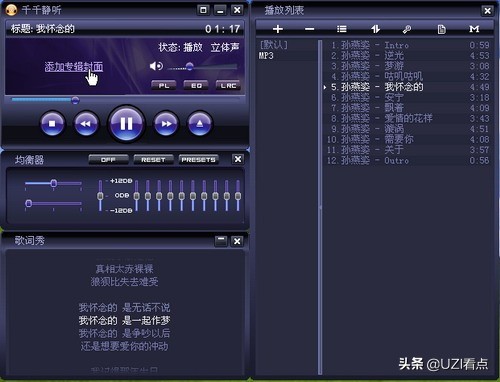Click the stop playback button
The width and height of the screenshot is (500, 382).
coord(52,124)
